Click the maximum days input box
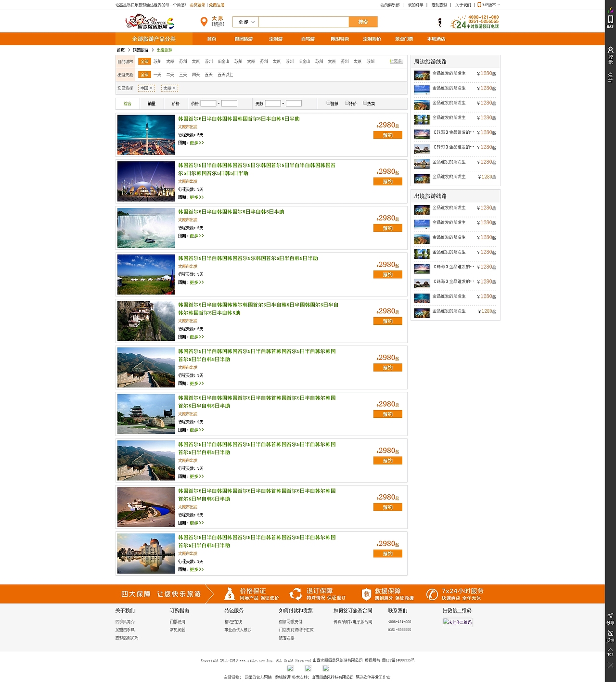Screen dimensions: 616x682 pos(294,103)
